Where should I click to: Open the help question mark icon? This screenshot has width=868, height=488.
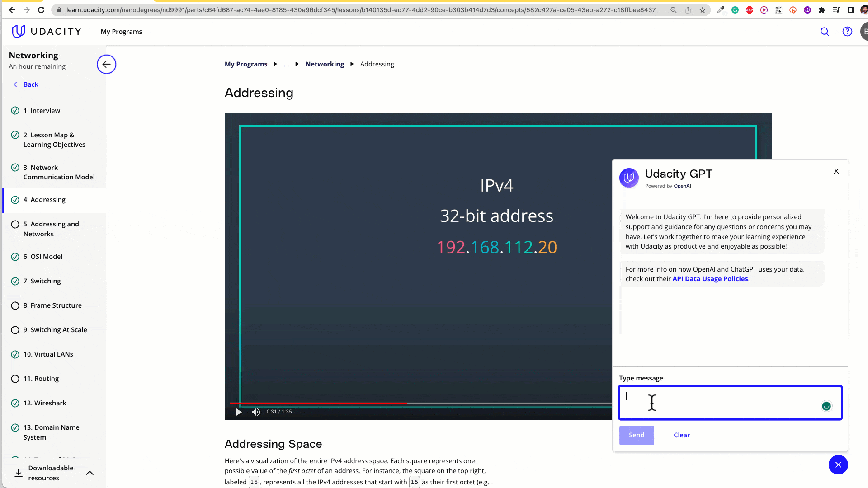847,32
